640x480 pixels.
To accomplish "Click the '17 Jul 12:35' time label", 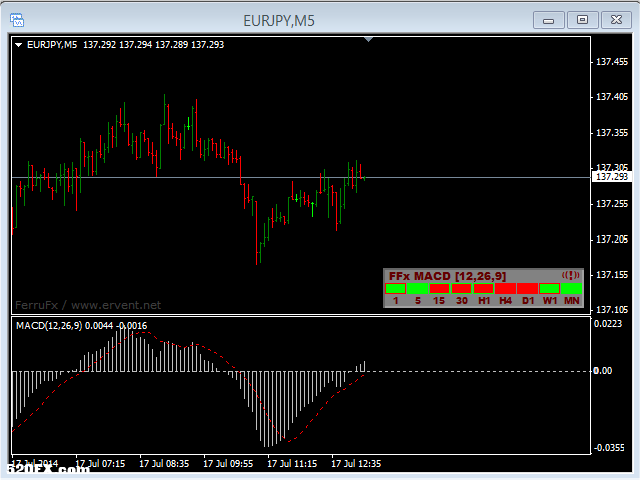I will tap(356, 464).
